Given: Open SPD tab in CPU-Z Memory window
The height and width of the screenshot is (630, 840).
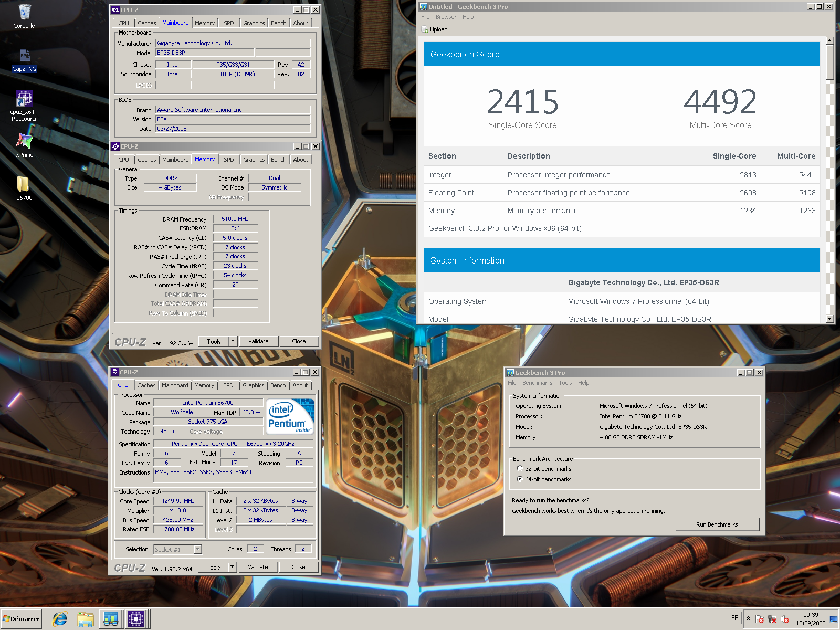Looking at the screenshot, I should pyautogui.click(x=229, y=160).
